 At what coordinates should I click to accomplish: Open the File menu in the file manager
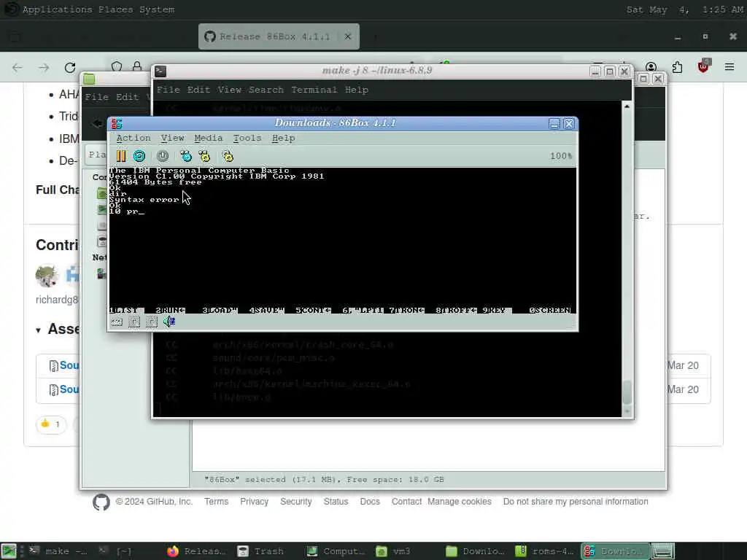[97, 97]
